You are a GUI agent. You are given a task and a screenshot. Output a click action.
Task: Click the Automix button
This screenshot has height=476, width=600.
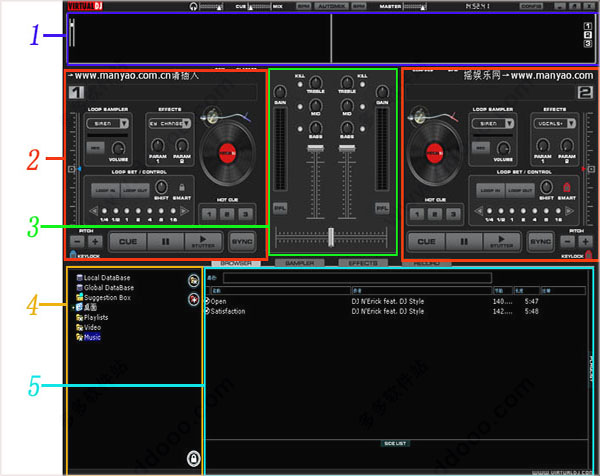(x=331, y=6)
